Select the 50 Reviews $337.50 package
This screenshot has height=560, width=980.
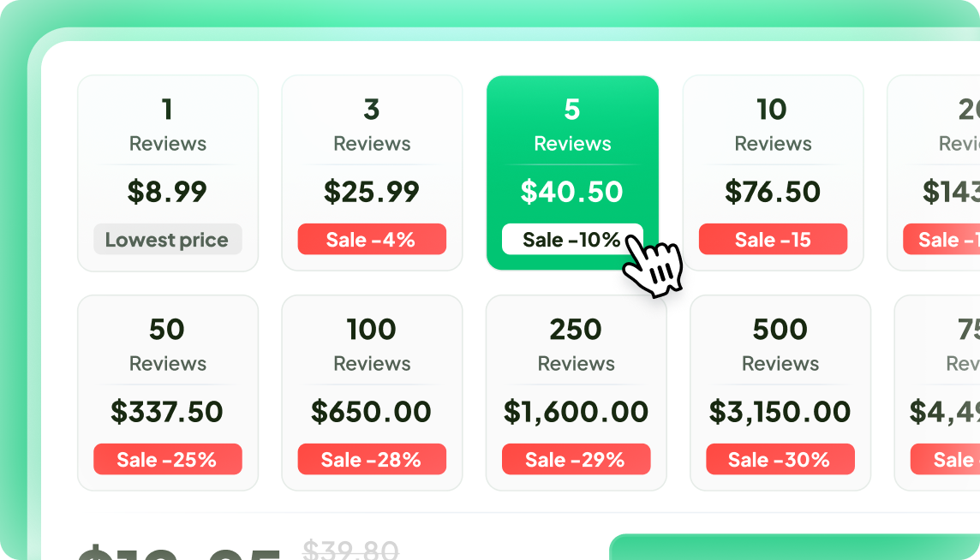[x=168, y=393]
